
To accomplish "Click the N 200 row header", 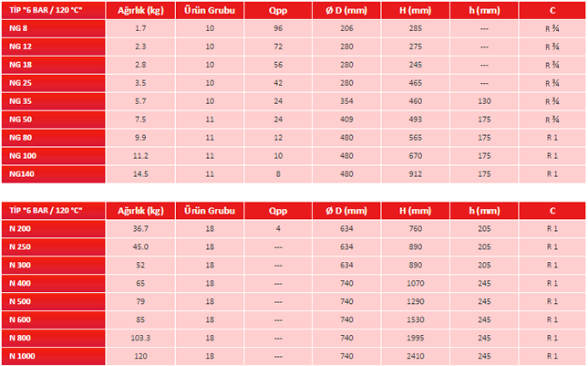I will coord(53,228).
